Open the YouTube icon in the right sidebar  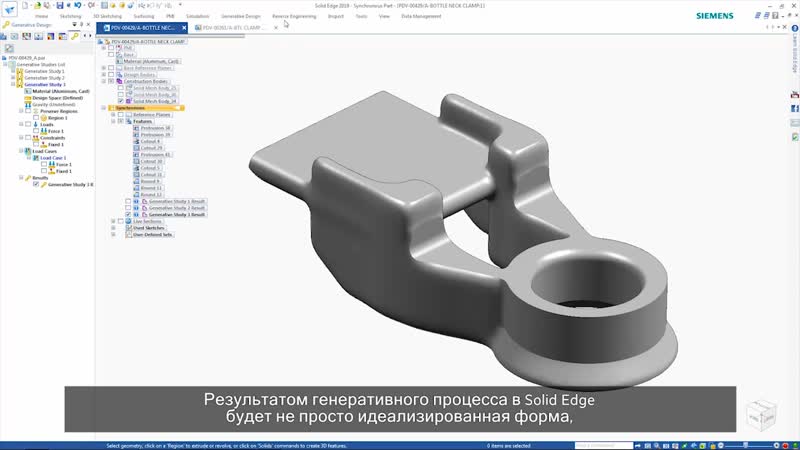(x=795, y=94)
